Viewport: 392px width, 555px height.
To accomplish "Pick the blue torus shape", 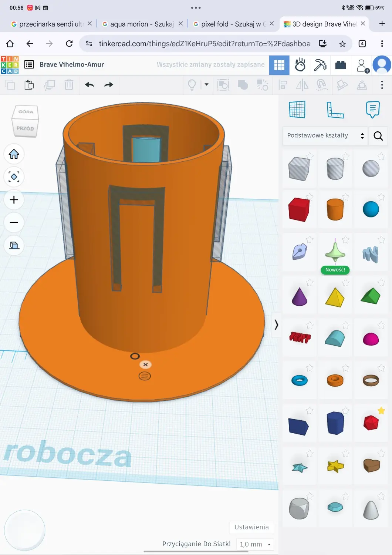I will click(300, 380).
